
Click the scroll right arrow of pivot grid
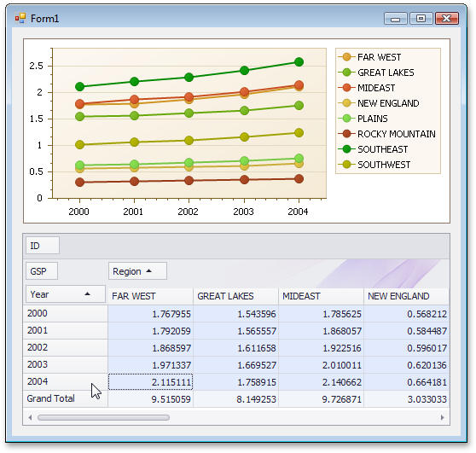tap(442, 417)
